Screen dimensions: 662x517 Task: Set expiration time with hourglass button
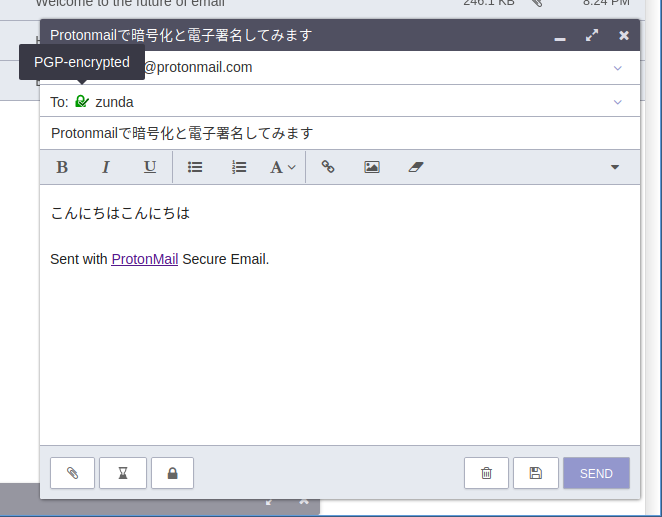click(123, 473)
